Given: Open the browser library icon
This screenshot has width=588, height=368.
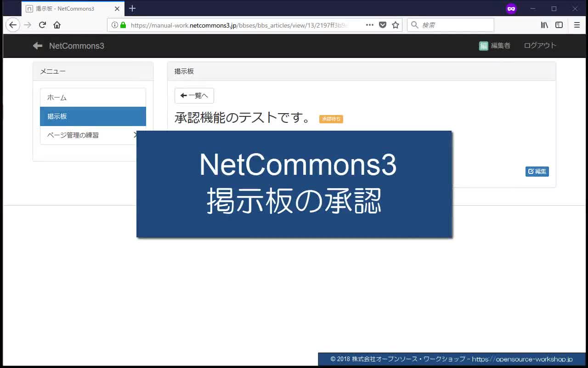Looking at the screenshot, I should point(544,25).
